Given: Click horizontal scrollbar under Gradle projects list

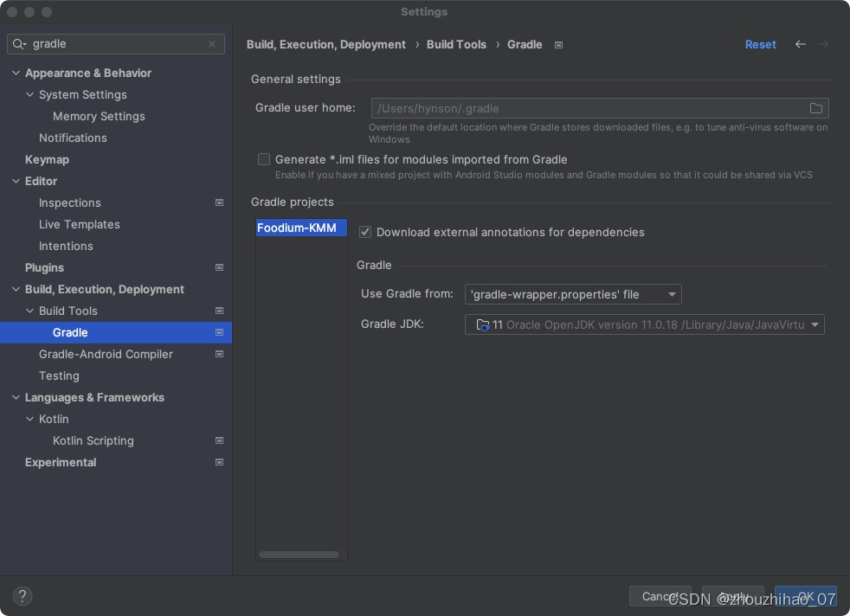Looking at the screenshot, I should (299, 555).
